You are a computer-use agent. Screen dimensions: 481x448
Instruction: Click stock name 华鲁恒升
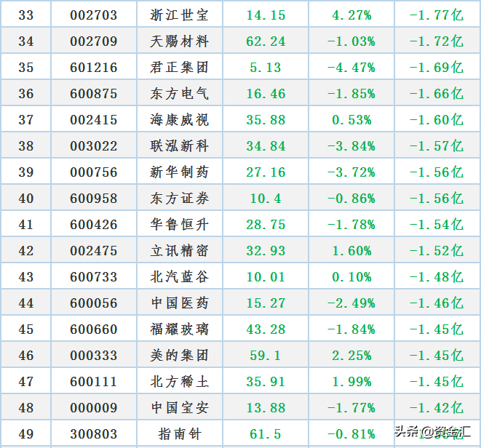180,225
